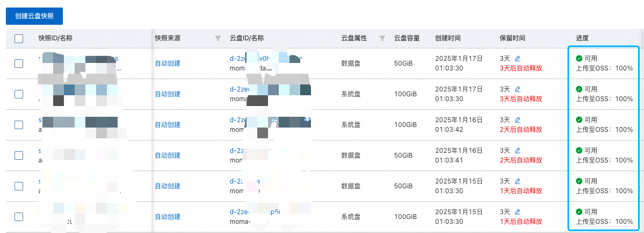The image size is (644, 233).
Task: Open the disk attribute (云盘属性) filter
Action: (382, 38)
